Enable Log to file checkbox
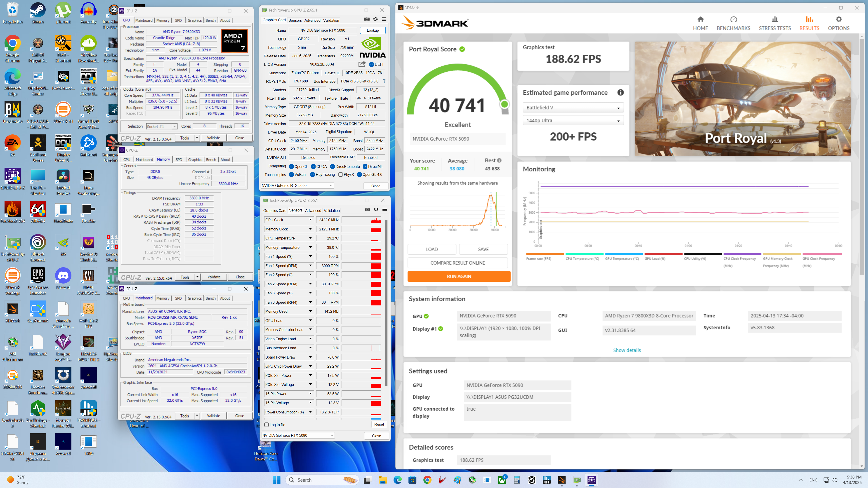 tap(267, 425)
